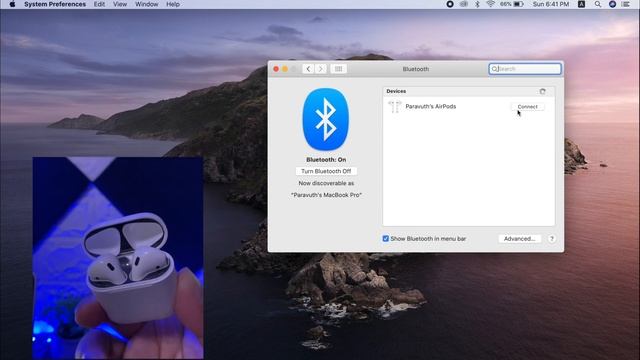Click the large Bluetooth logo icon
The width and height of the screenshot is (640, 360).
coord(326,119)
